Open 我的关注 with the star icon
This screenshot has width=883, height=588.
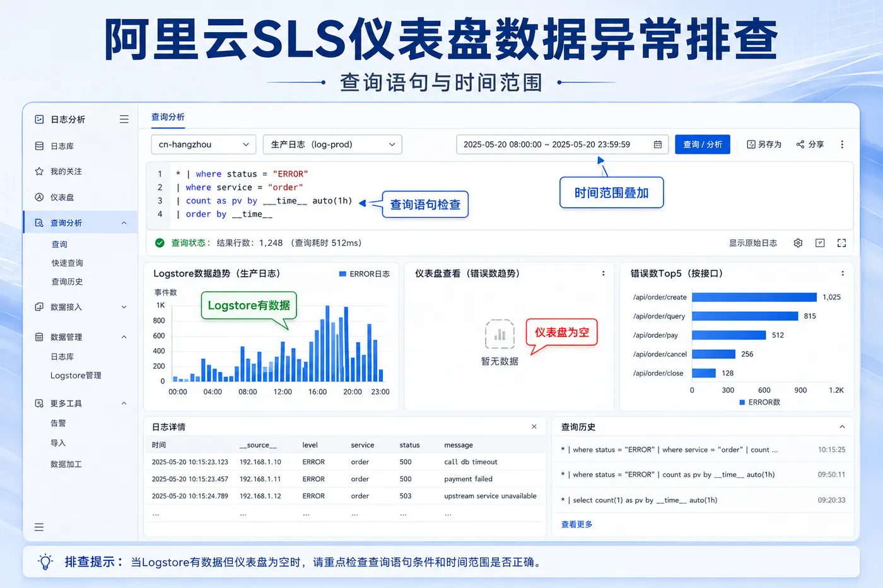point(66,171)
